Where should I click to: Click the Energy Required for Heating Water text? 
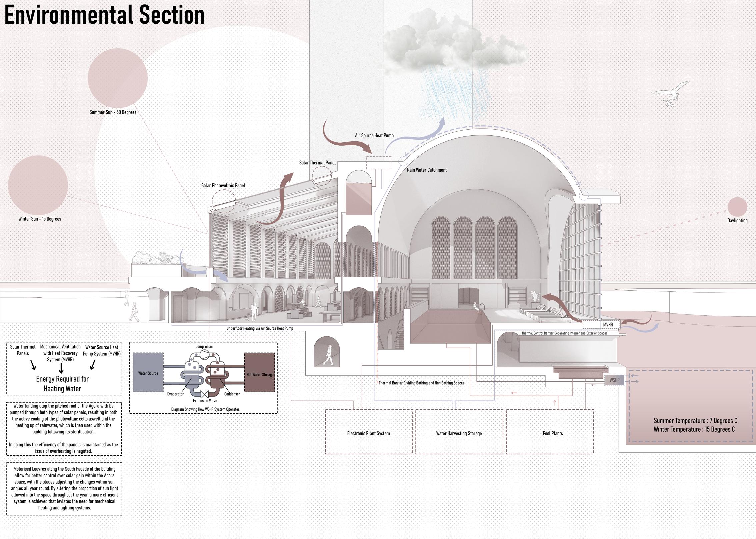tap(62, 384)
